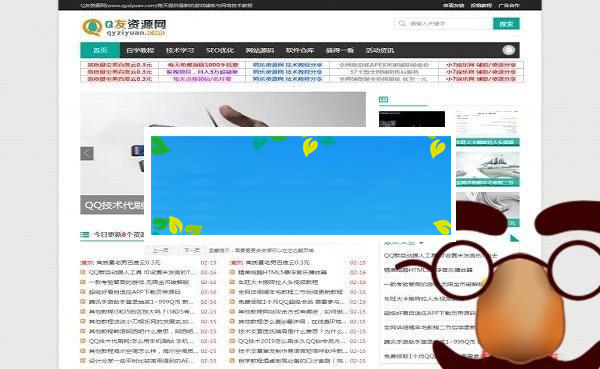The height and width of the screenshot is (369, 600).
Task: Click the magnifier icon in search box
Action: [402, 24]
